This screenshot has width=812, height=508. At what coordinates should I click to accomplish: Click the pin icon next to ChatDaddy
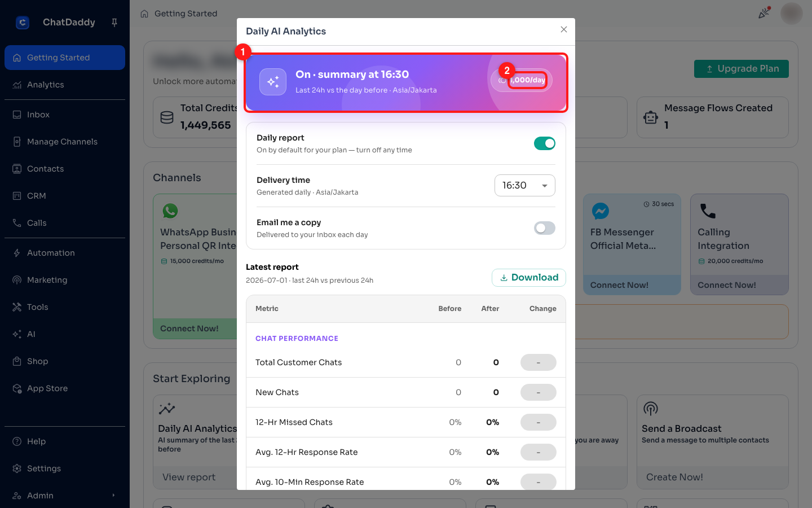click(114, 23)
